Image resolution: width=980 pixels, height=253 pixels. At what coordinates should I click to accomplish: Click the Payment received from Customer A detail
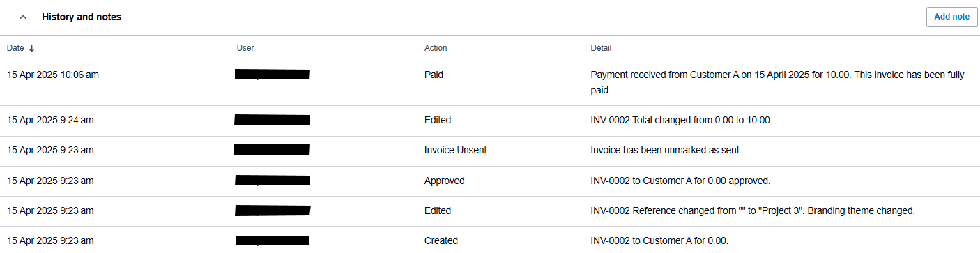click(777, 82)
